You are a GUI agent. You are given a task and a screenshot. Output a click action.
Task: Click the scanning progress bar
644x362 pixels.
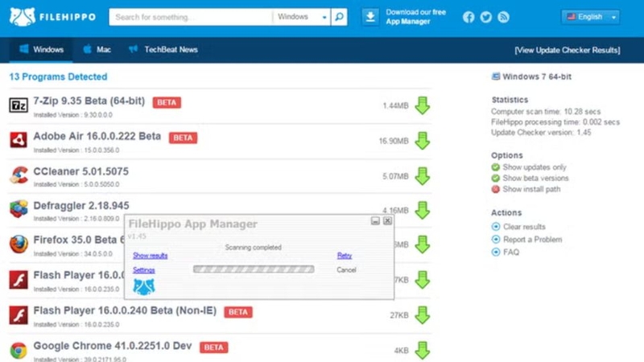(x=254, y=269)
